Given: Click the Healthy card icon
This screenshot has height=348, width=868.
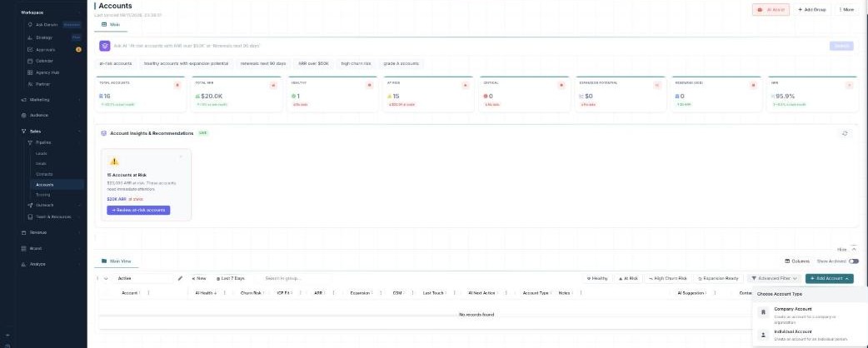Looking at the screenshot, I should pos(369,85).
